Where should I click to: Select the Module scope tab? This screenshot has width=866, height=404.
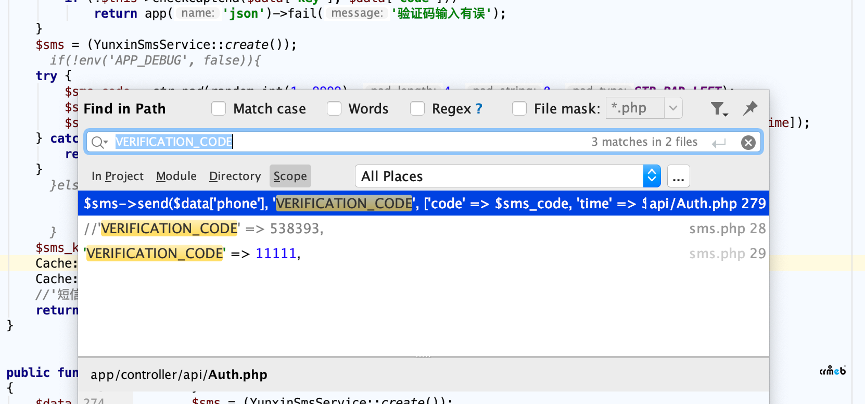176,176
